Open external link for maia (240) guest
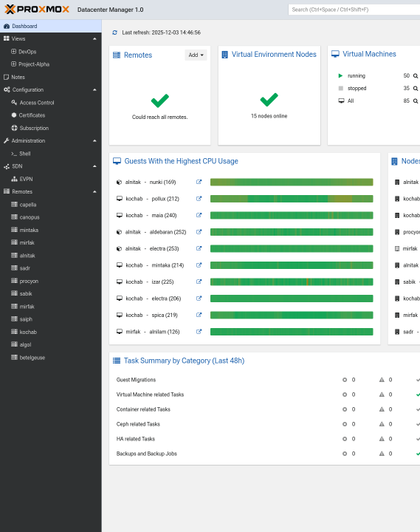Screen dimensions: 420x532 click(199, 215)
